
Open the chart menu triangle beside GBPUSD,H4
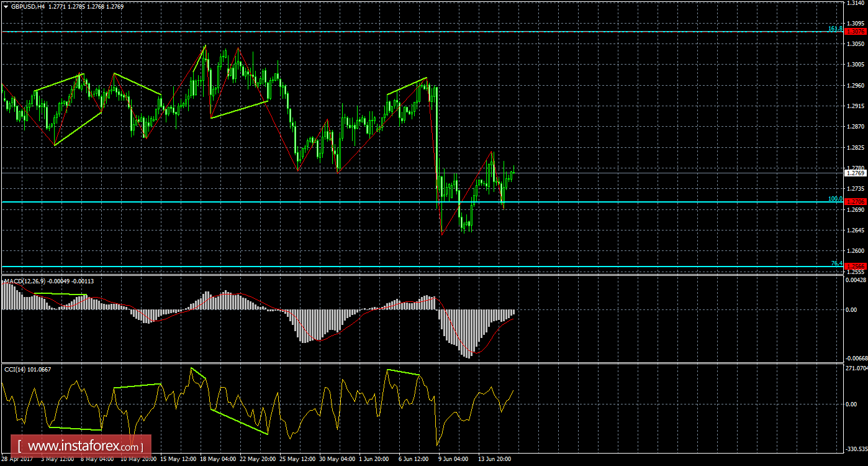click(x=6, y=6)
